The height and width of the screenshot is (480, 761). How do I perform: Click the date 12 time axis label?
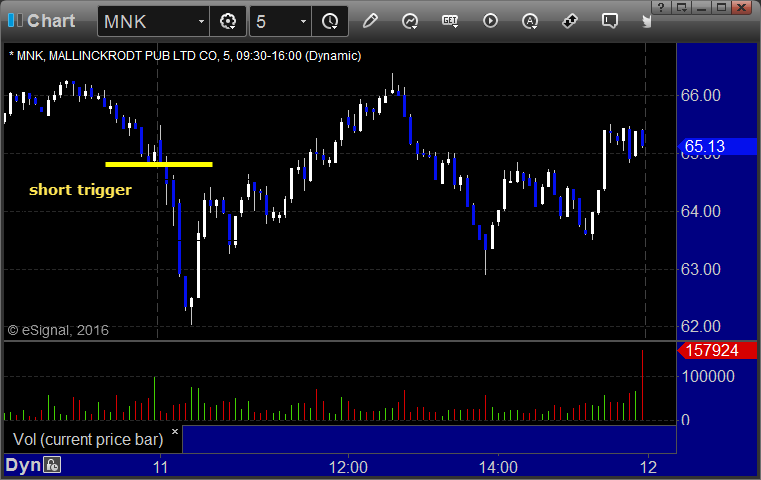pyautogui.click(x=648, y=467)
